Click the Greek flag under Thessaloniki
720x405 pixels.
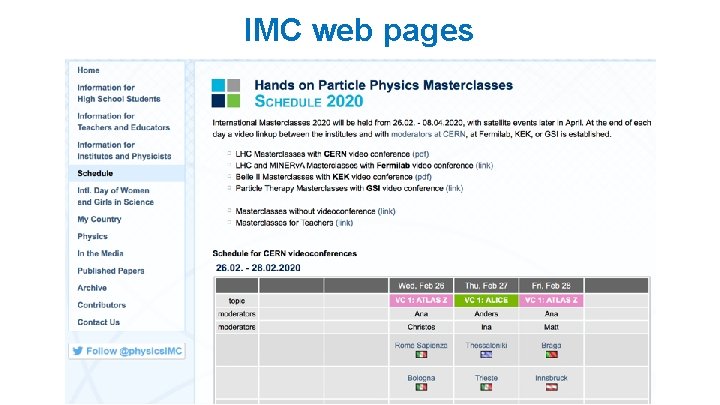(486, 354)
